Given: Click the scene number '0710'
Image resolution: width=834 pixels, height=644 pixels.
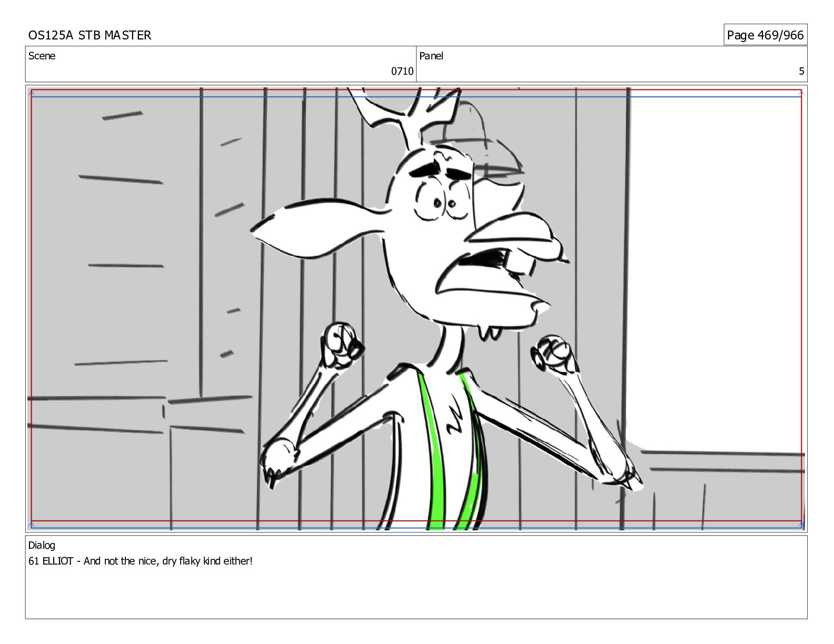Looking at the screenshot, I should coord(402,71).
